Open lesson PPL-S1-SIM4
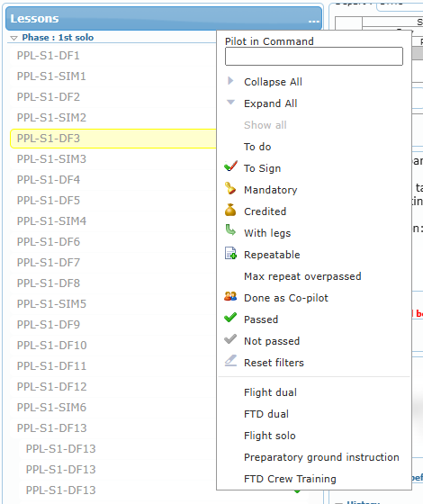This screenshot has width=423, height=504. [51, 221]
